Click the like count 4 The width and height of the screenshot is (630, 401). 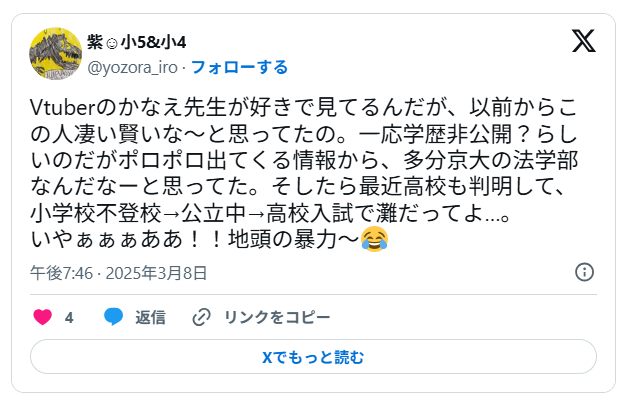(x=69, y=317)
